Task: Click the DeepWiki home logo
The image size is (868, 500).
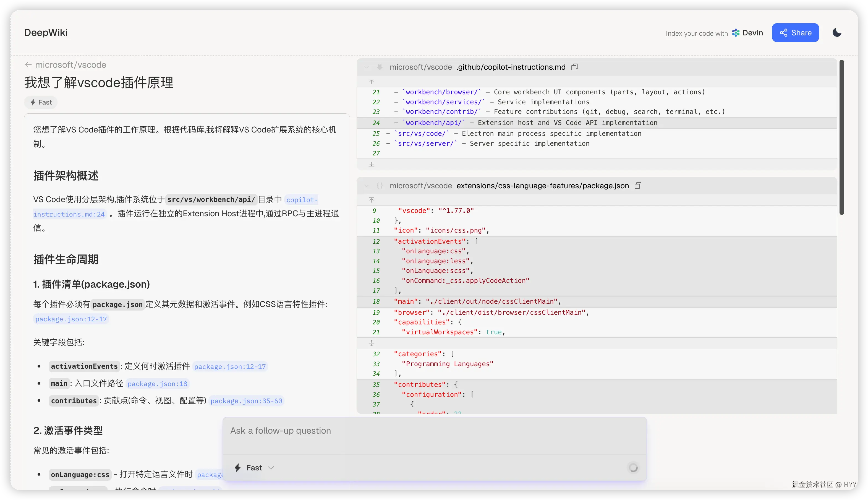Action: [x=46, y=33]
